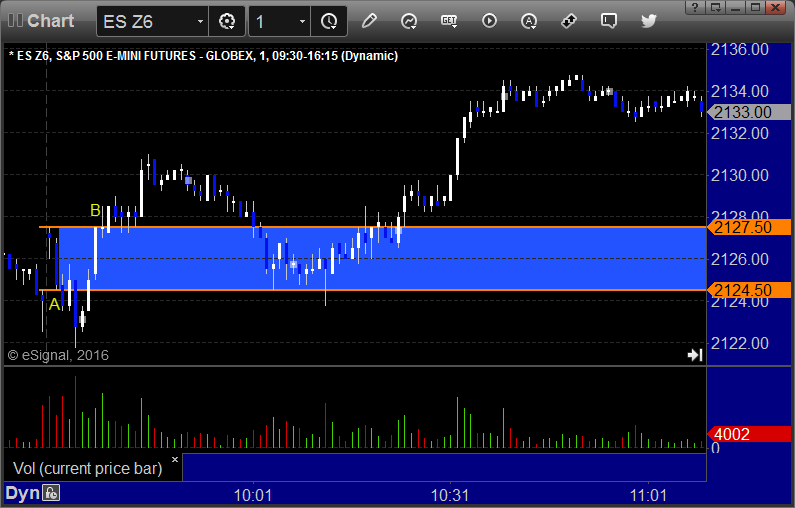Image resolution: width=795 pixels, height=508 pixels.
Task: Select the 2127.50 orange price marker
Action: click(749, 227)
